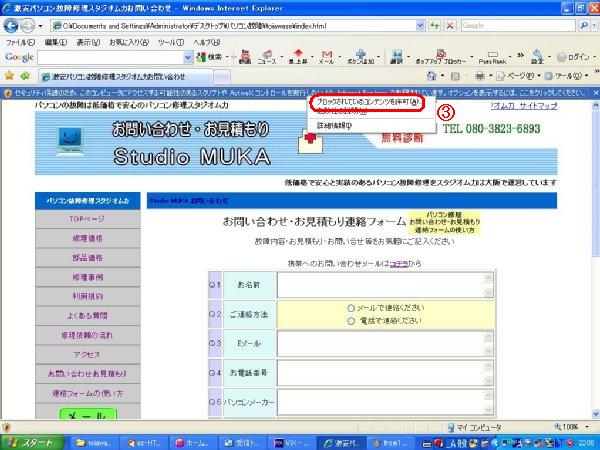Screen dimensions: 600x450
Task: Open the TOPページ sidebar link
Action: coord(87,219)
